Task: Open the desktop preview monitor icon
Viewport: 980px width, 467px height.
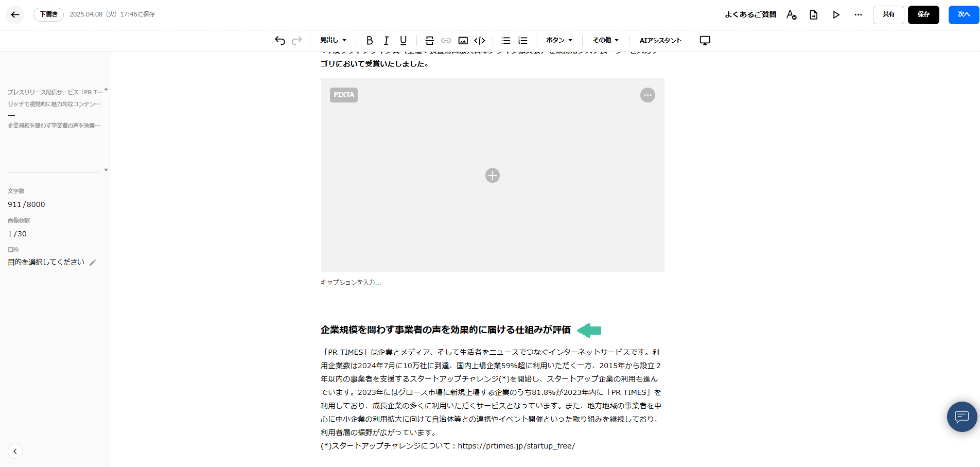Action: click(705, 41)
